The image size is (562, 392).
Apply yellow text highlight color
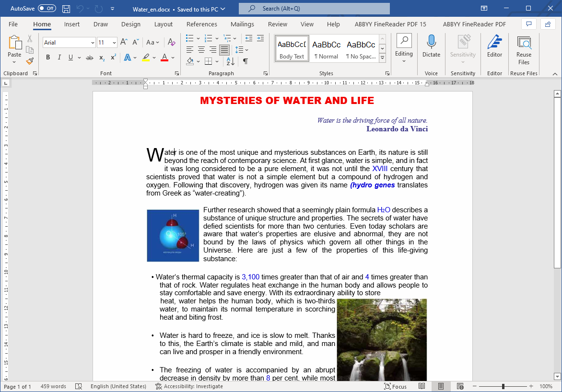pos(146,58)
